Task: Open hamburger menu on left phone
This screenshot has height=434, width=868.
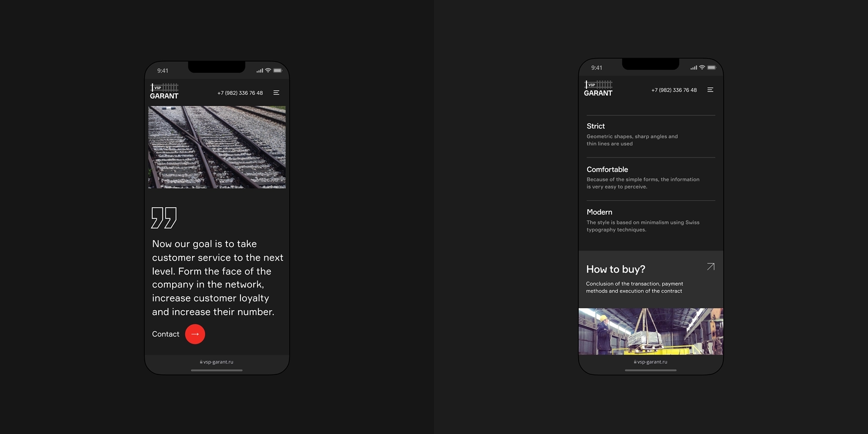Action: 276,93
